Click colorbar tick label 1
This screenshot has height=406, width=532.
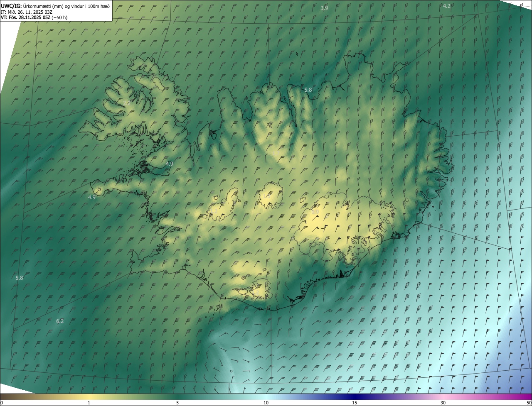coord(89,403)
